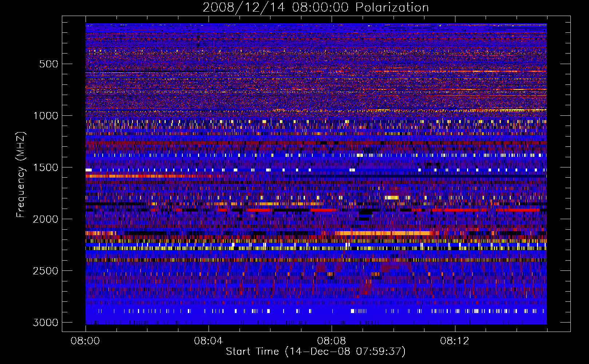Click the 08:08 time tick label
The height and width of the screenshot is (364, 589).
tap(331, 341)
